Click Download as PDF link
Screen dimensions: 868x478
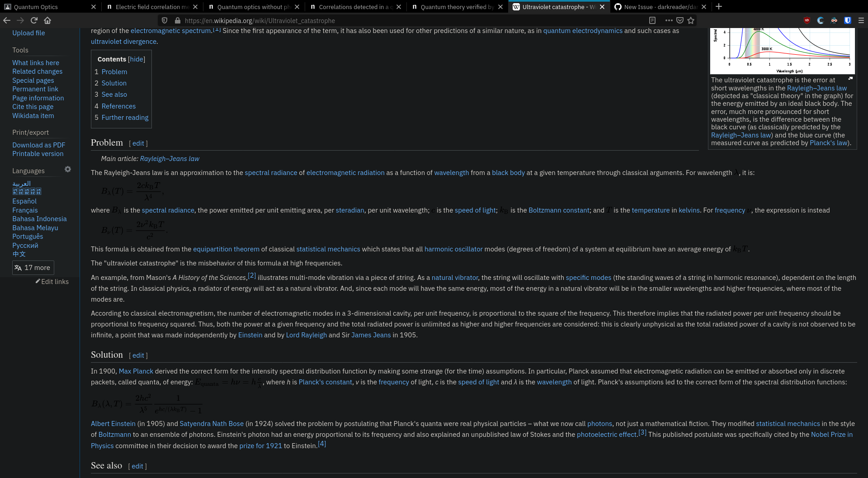38,145
